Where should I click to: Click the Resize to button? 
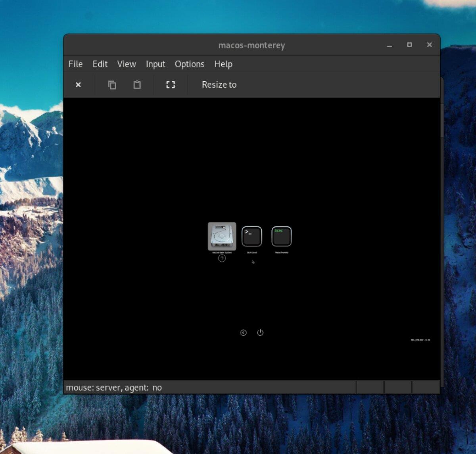(219, 84)
